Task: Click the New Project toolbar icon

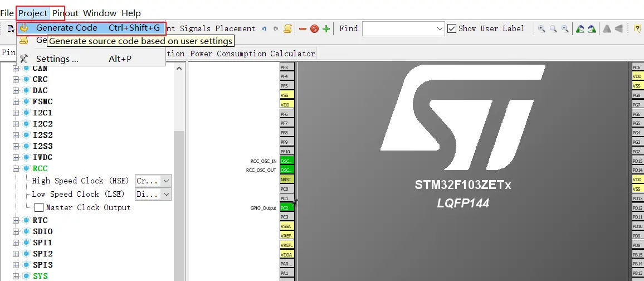Action: (x=11, y=29)
